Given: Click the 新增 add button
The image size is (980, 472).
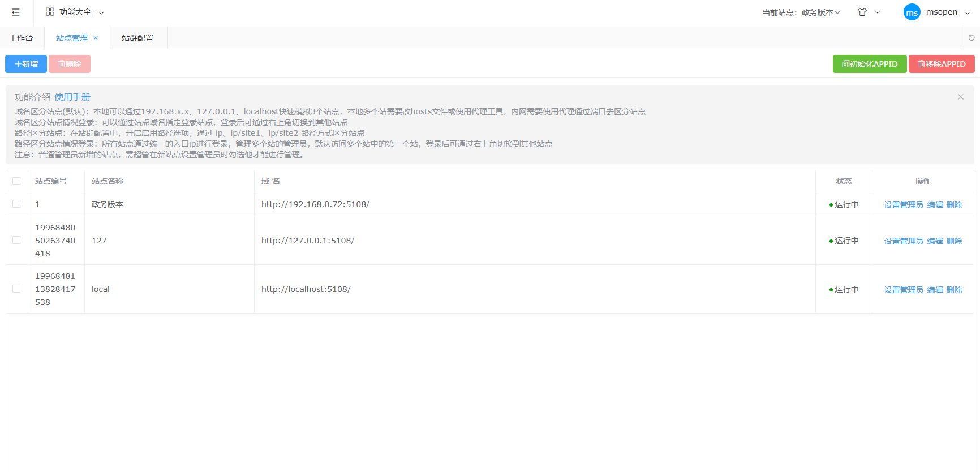Looking at the screenshot, I should 26,64.
